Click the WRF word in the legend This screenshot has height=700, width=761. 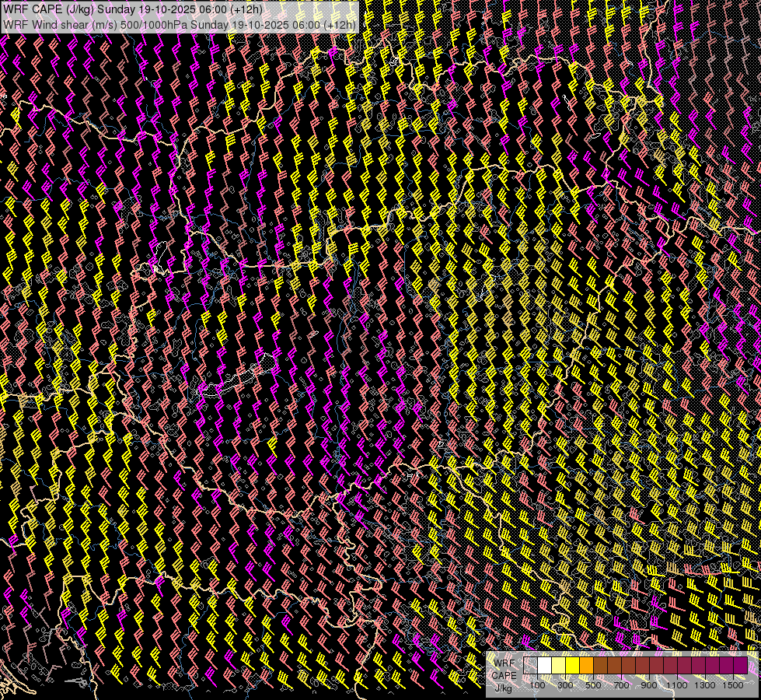[504, 663]
